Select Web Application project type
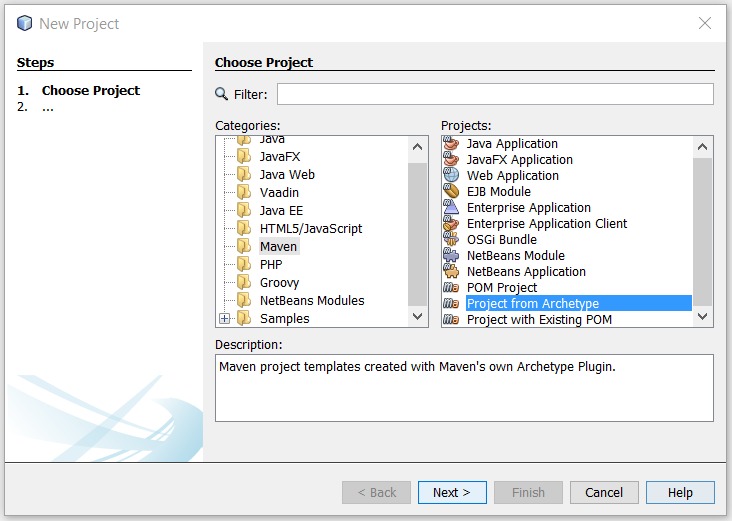The image size is (732, 521). pyautogui.click(x=513, y=176)
